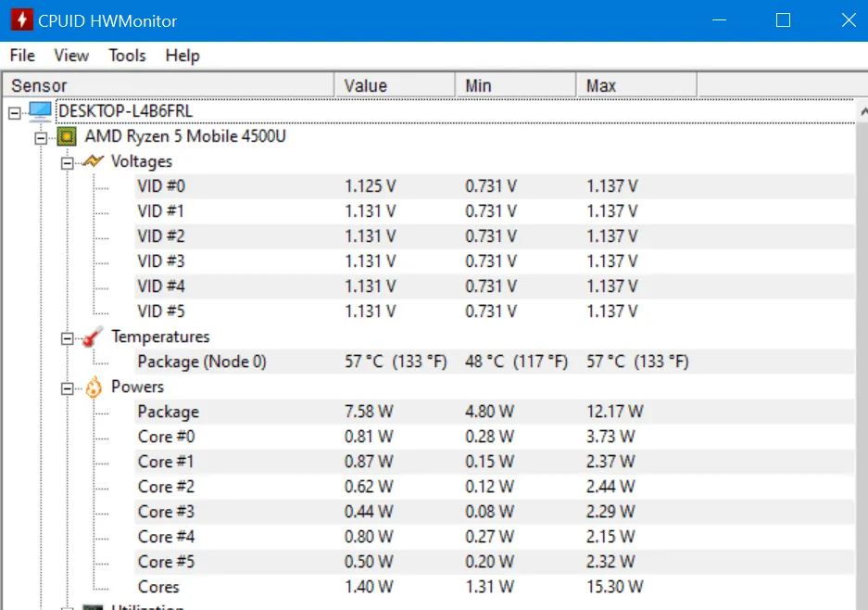Viewport: 868px width, 610px height.
Task: Select the Powers label
Action: click(x=137, y=387)
